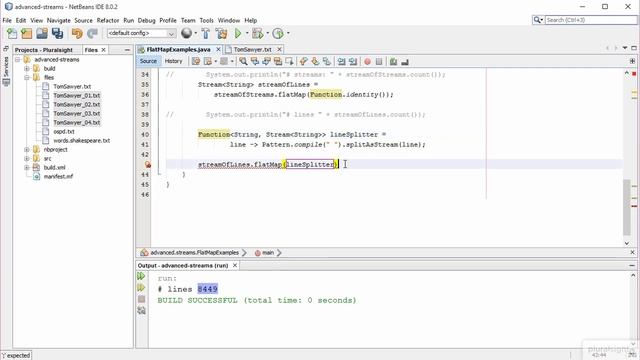640x360 pixels.
Task: Toggle Highlight Search in editor
Action: click(278, 61)
